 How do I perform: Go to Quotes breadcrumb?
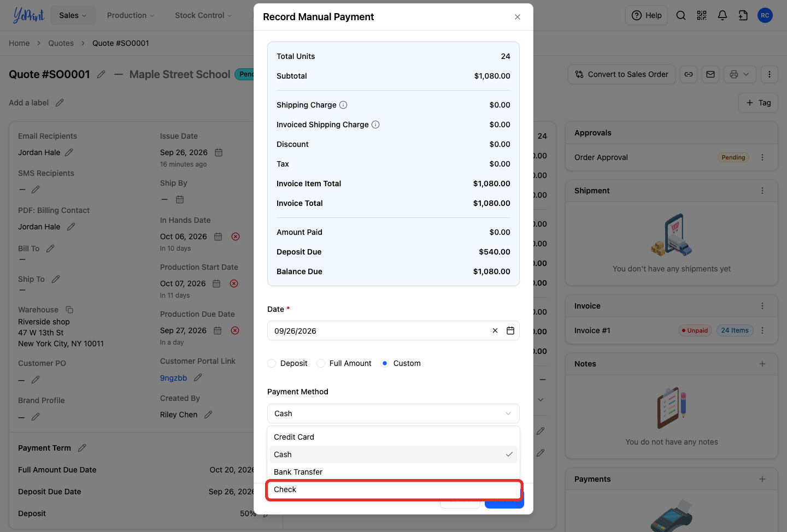tap(61, 43)
